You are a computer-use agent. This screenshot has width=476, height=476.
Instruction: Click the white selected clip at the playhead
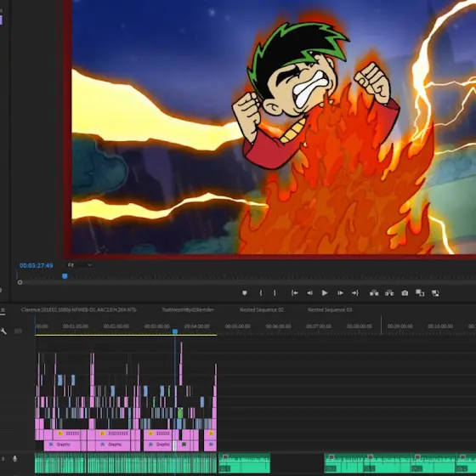pos(174,445)
